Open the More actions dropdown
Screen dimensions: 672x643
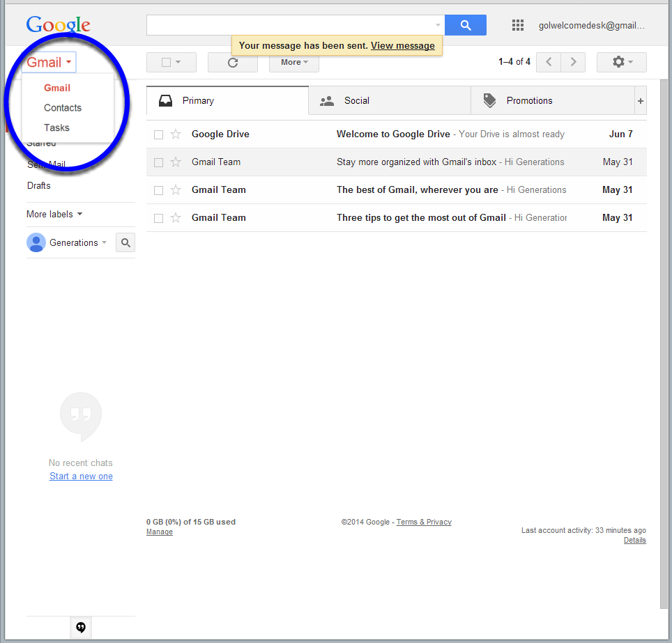[x=294, y=63]
